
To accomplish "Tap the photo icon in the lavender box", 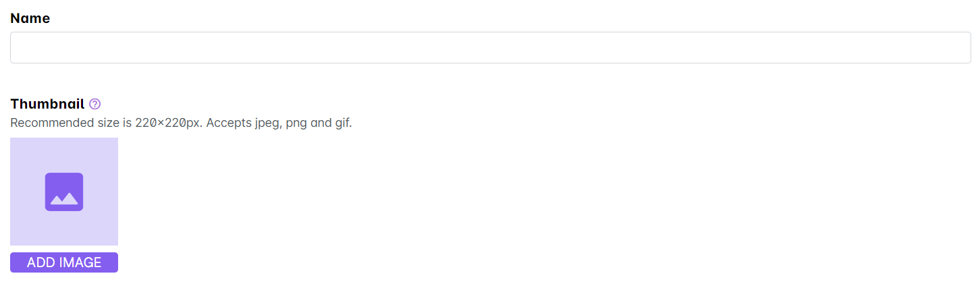I will pos(64,192).
